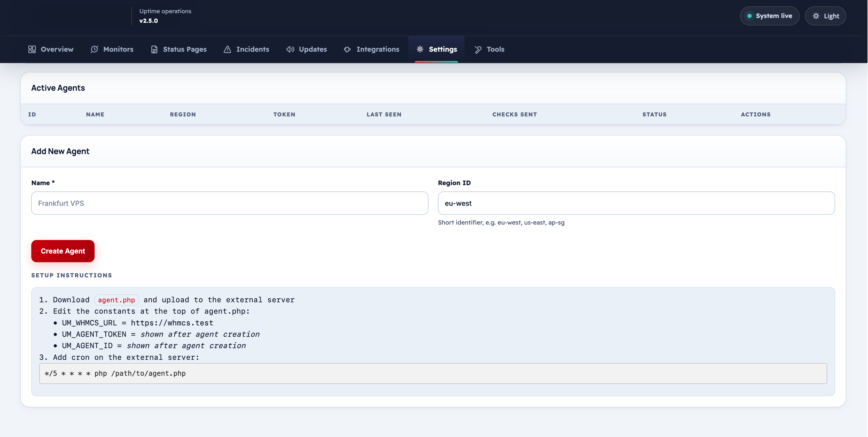Click the Incidents warning triangle icon
The image size is (868, 437).
(x=227, y=49)
